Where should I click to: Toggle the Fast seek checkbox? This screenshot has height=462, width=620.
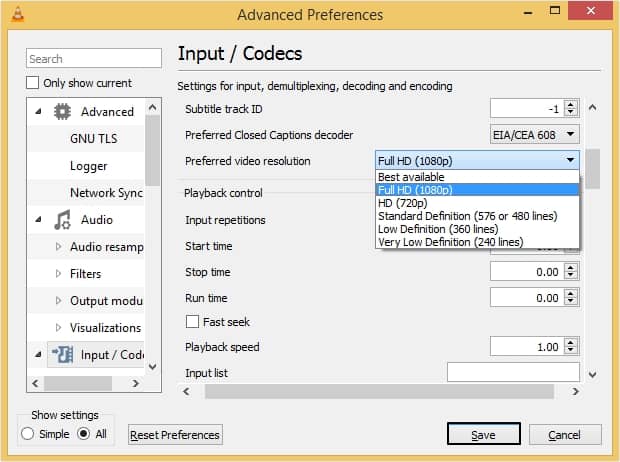tap(192, 322)
